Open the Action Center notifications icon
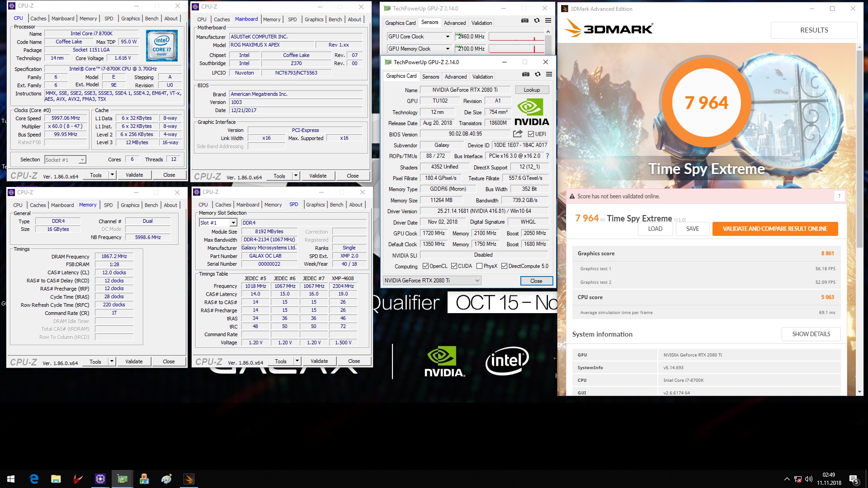Viewport: 868px width, 488px height. [x=854, y=479]
